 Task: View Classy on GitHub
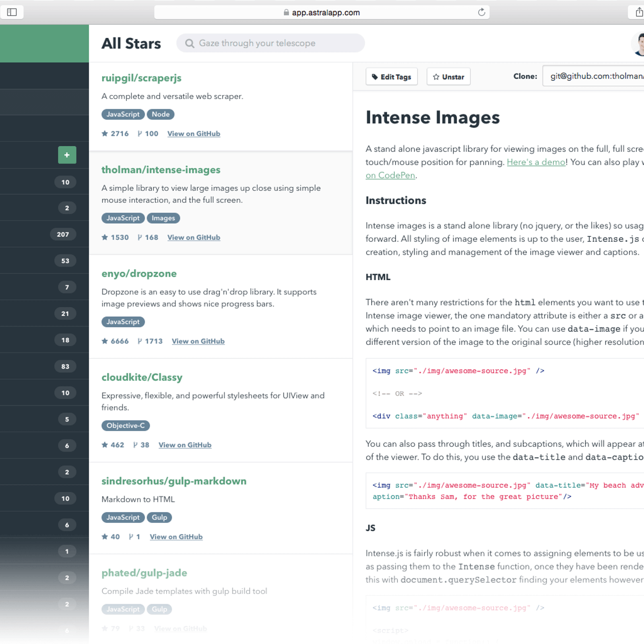185,445
